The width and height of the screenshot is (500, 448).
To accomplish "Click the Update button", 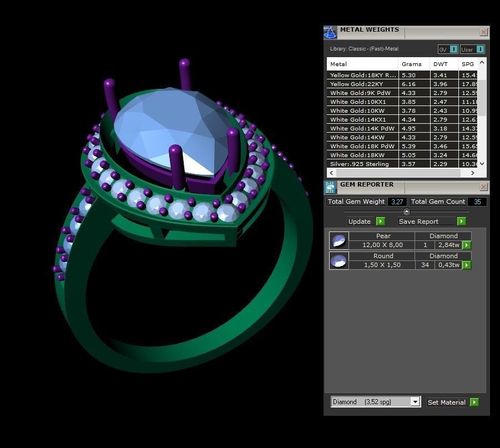I will coord(362,222).
